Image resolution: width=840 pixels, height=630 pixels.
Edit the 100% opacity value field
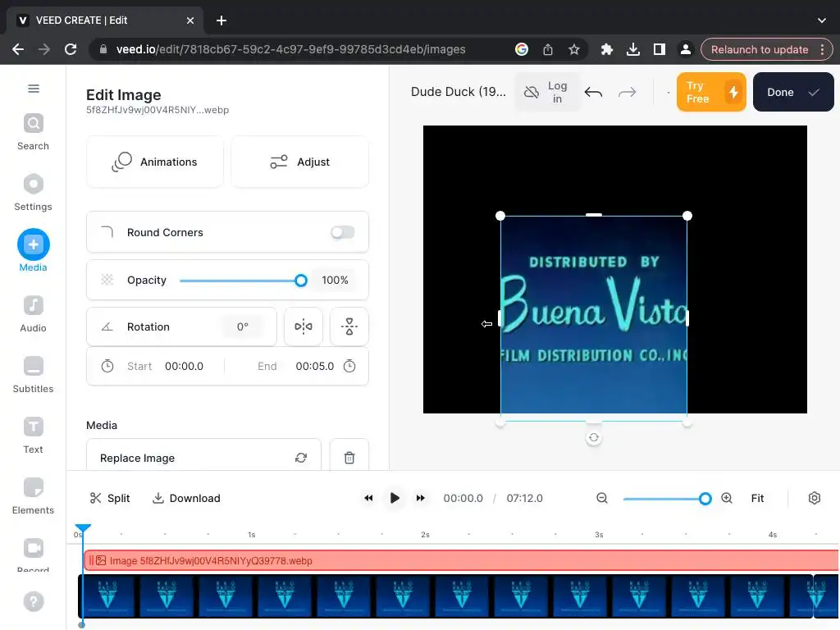tap(335, 281)
